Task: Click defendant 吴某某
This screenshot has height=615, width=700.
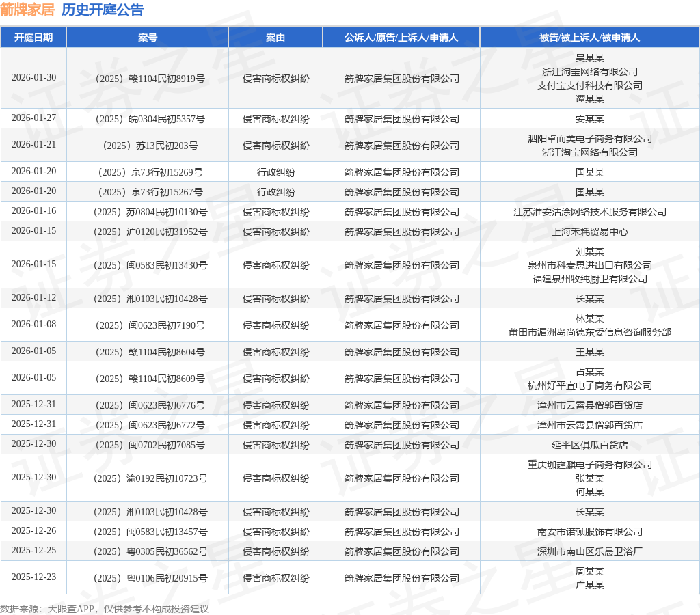Action: coord(590,58)
